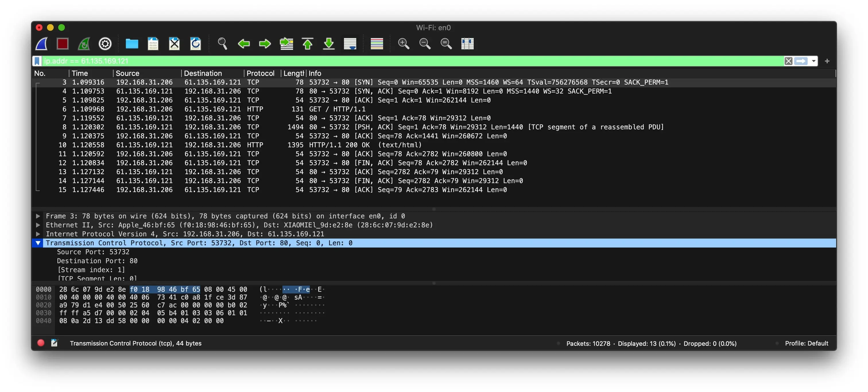
Task: Sort packets by the Protocol column header
Action: [260, 73]
